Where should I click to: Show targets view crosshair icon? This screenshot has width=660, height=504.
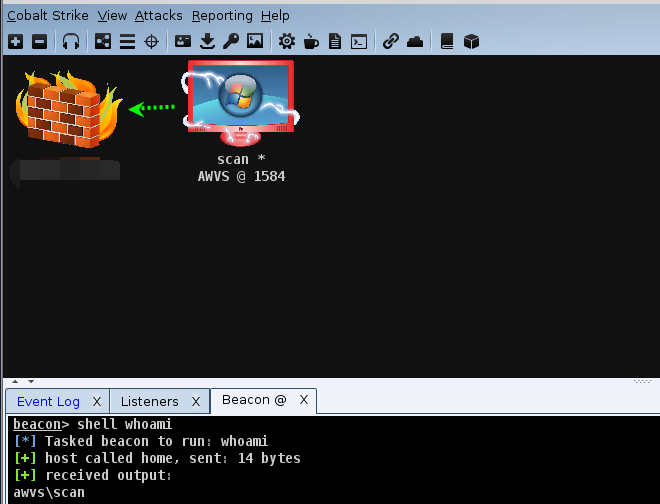pos(152,42)
